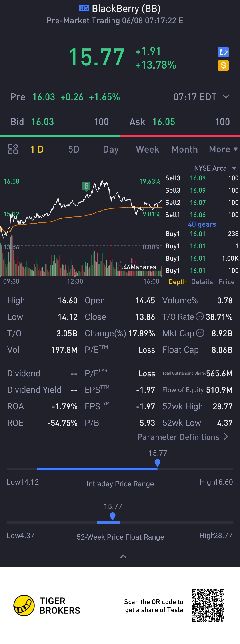
Task: Collapse the details panel with up chevron
Action: point(123,556)
